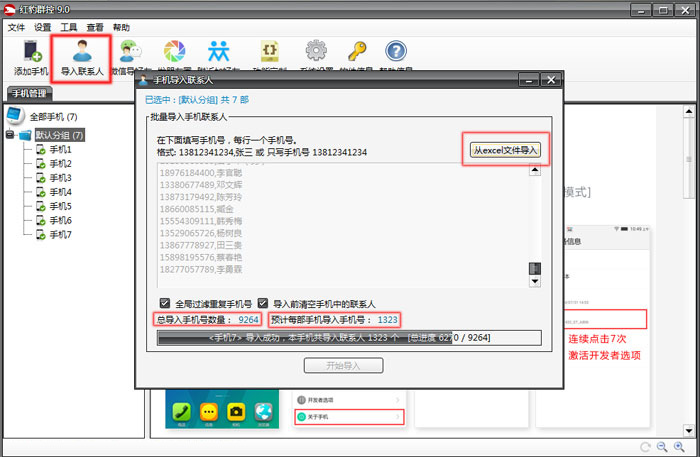Click total import count value 9264
This screenshot has height=457, width=700.
[x=248, y=320]
